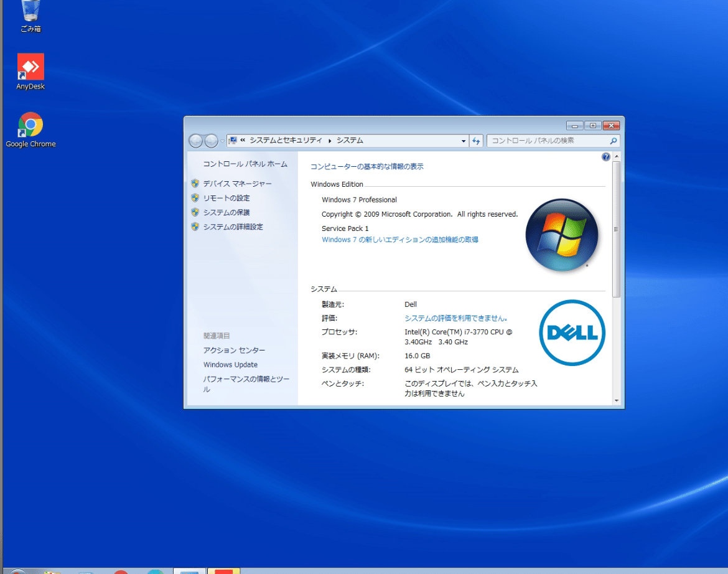
Task: Launch the Google Chrome desktop shortcut
Action: (x=30, y=123)
